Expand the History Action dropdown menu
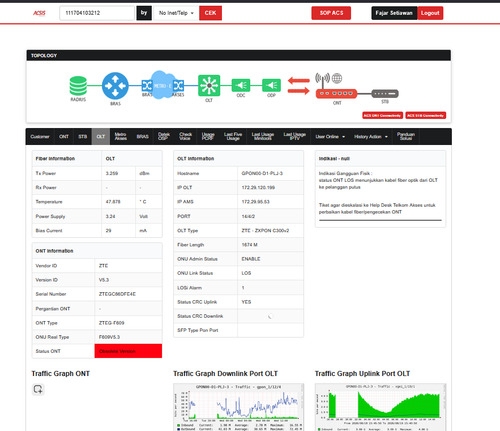Viewport: 500px width, 431px height. click(x=371, y=137)
